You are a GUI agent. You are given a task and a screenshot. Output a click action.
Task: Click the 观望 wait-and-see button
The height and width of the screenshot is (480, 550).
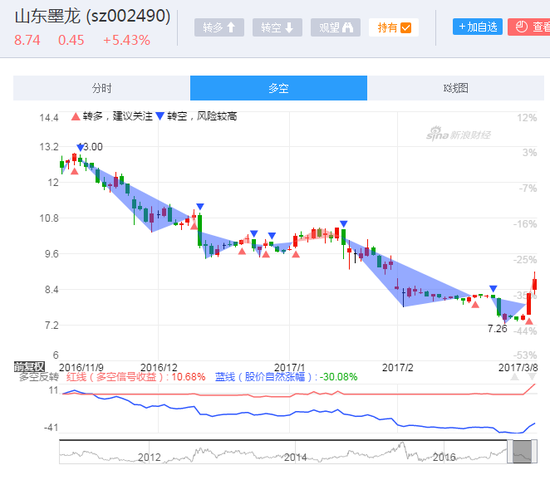pos(335,27)
